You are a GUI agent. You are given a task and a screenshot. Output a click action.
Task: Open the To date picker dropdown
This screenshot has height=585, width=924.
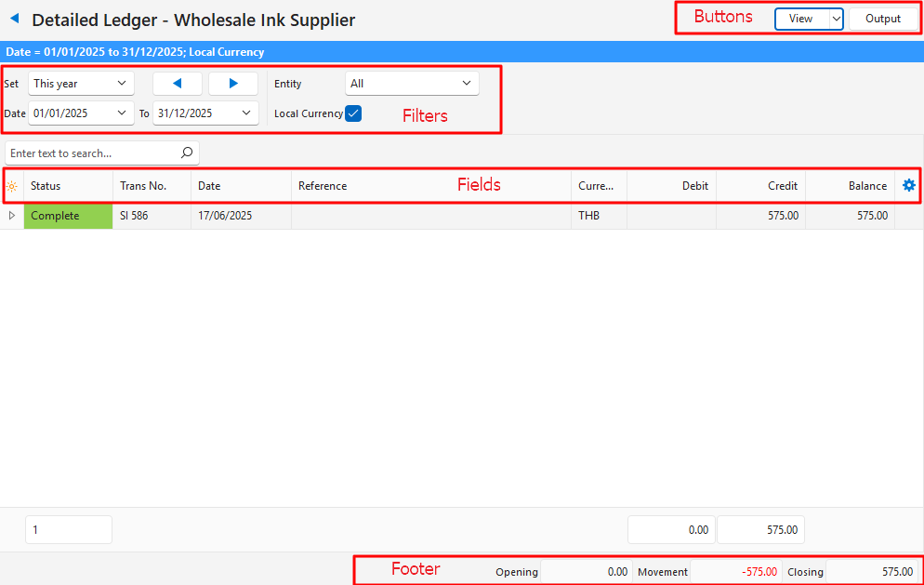tap(247, 113)
